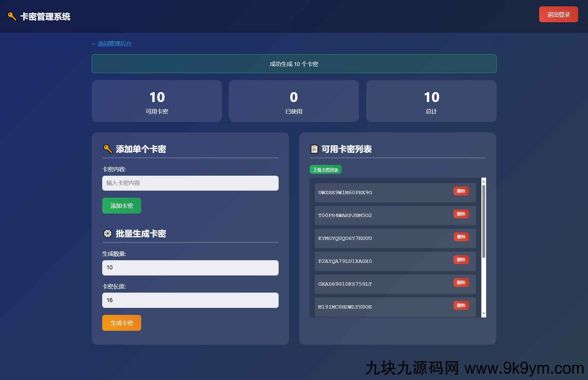588x380 pixels.
Task: Click the 添加卡密 green button
Action: coord(122,206)
